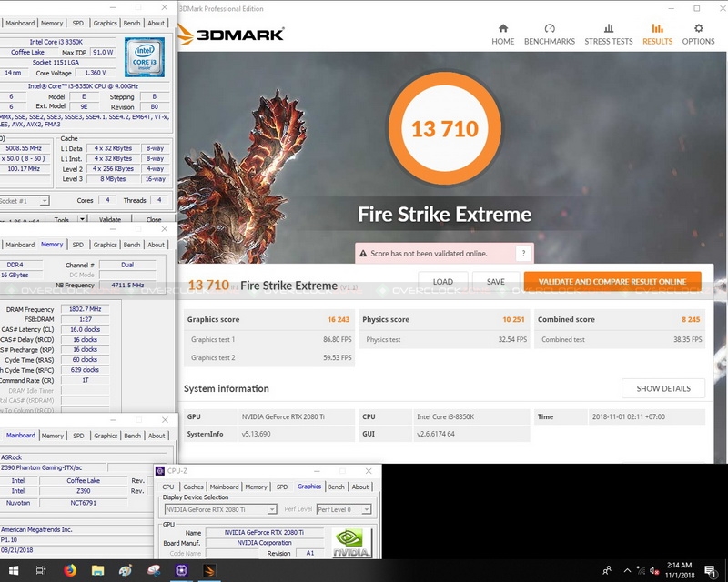Click the Graphics score value 16 243
728x582 pixels.
(338, 320)
